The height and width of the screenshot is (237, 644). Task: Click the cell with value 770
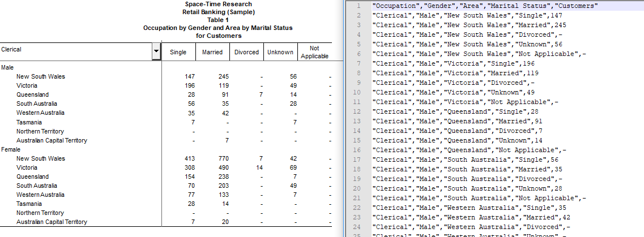221,158
